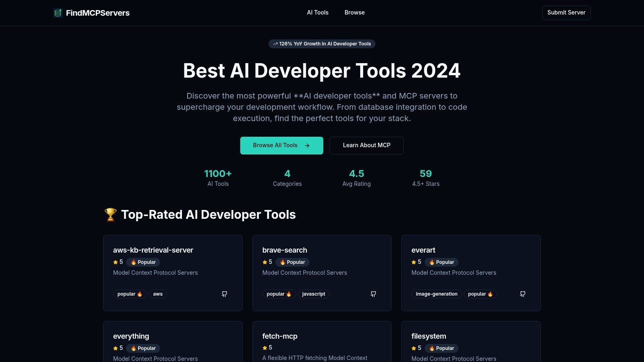Select the popular tag on aws-kb-retrieval-server card
644x362 pixels.
130,294
